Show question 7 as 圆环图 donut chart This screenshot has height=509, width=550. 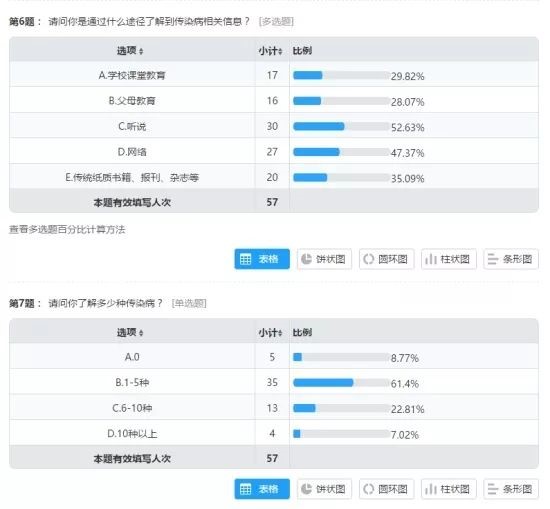(387, 489)
